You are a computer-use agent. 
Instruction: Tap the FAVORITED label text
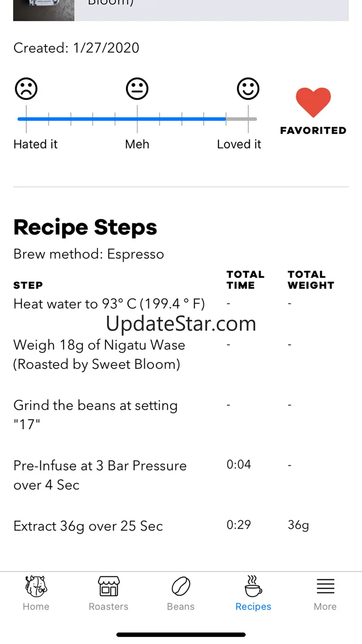(313, 130)
